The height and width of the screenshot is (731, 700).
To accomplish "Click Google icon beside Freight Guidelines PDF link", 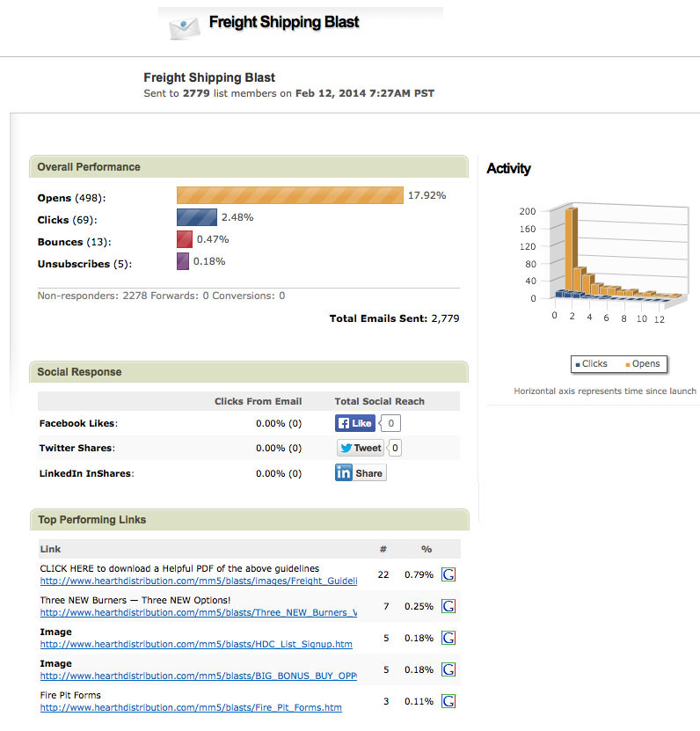I will click(448, 575).
